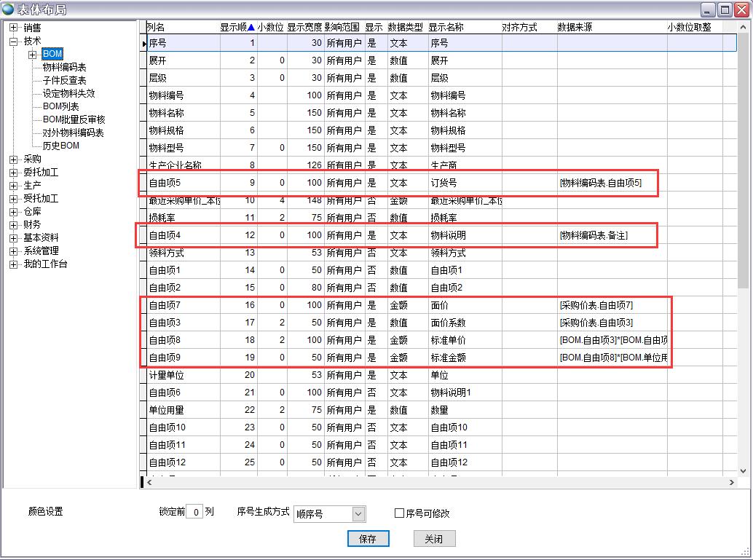Enable the 序号可修改 checkbox

point(399,513)
